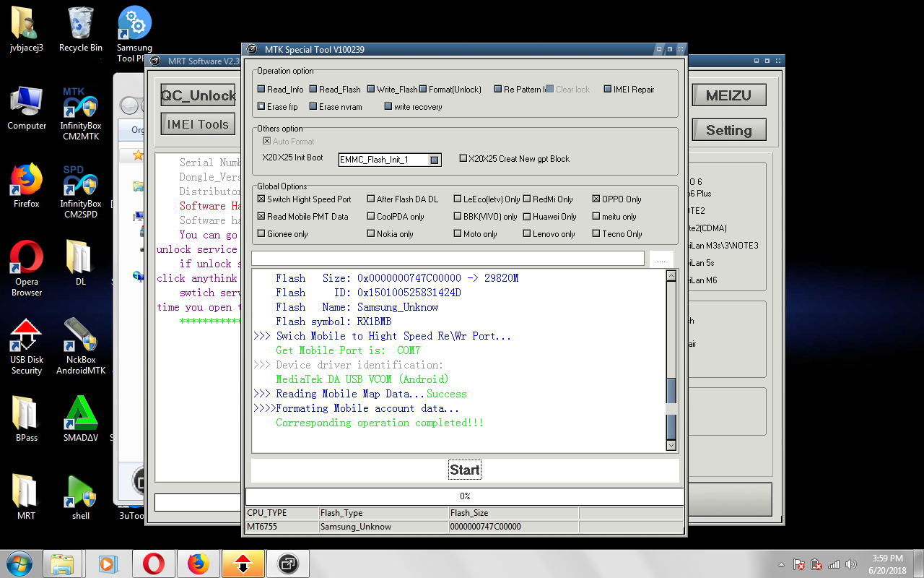This screenshot has width=924, height=578.
Task: Open Windows Explorer from taskbar
Action: coord(63,564)
